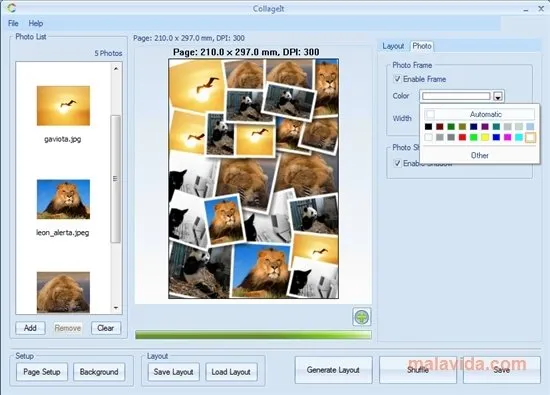The width and height of the screenshot is (550, 395).
Task: Pick the magenta color swatch
Action: [x=508, y=137]
